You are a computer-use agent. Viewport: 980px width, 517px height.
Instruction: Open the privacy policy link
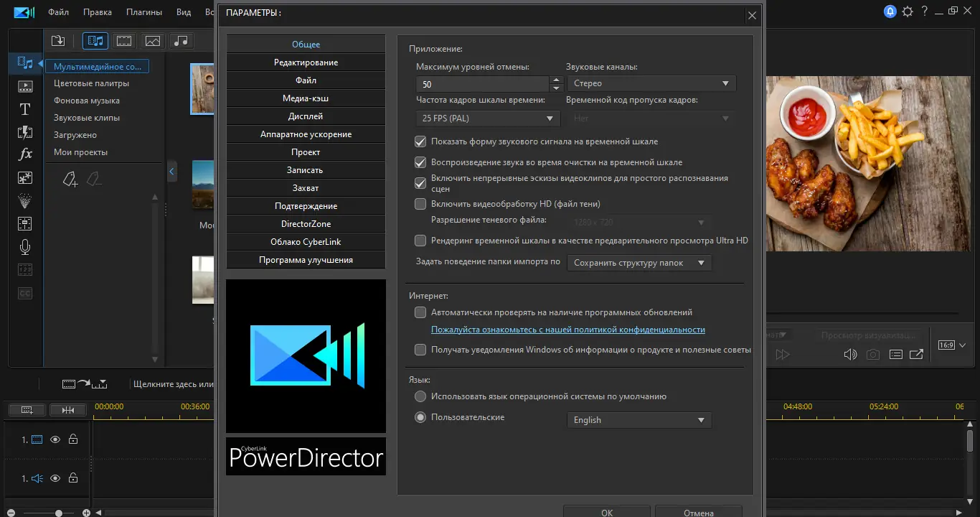(x=568, y=330)
